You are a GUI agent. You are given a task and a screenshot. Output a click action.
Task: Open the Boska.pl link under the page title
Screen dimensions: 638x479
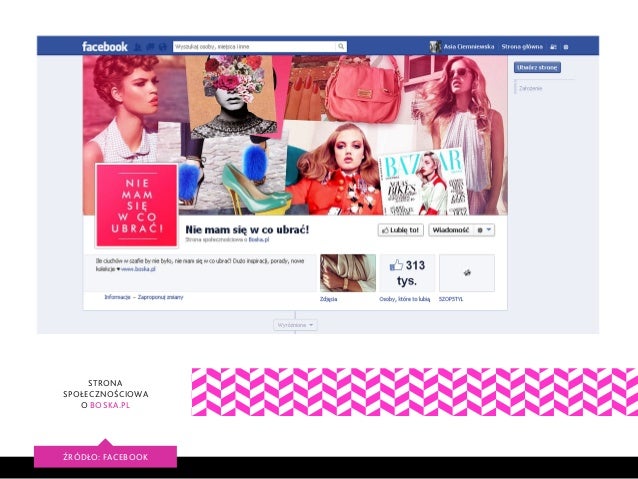[x=259, y=240]
